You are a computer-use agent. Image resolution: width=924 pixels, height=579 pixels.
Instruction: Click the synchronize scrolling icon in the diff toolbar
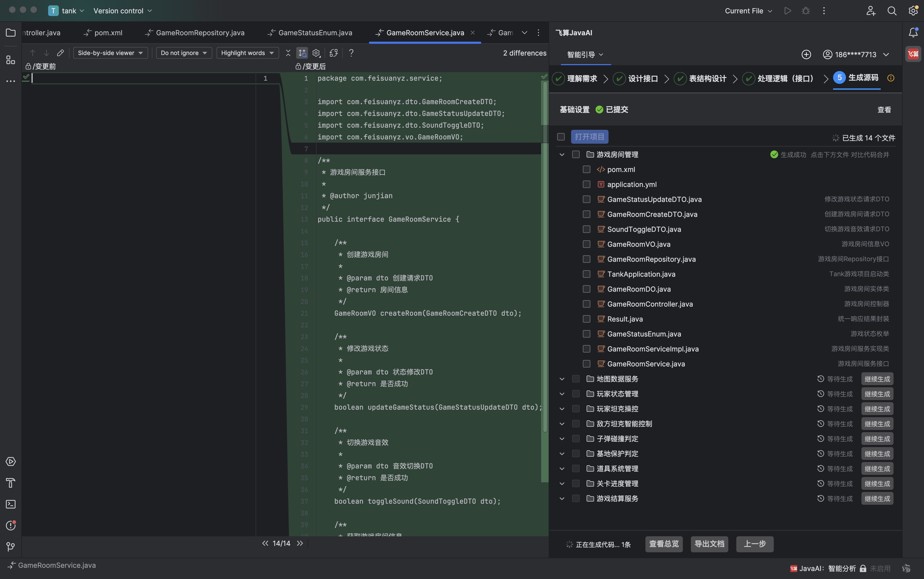point(302,53)
